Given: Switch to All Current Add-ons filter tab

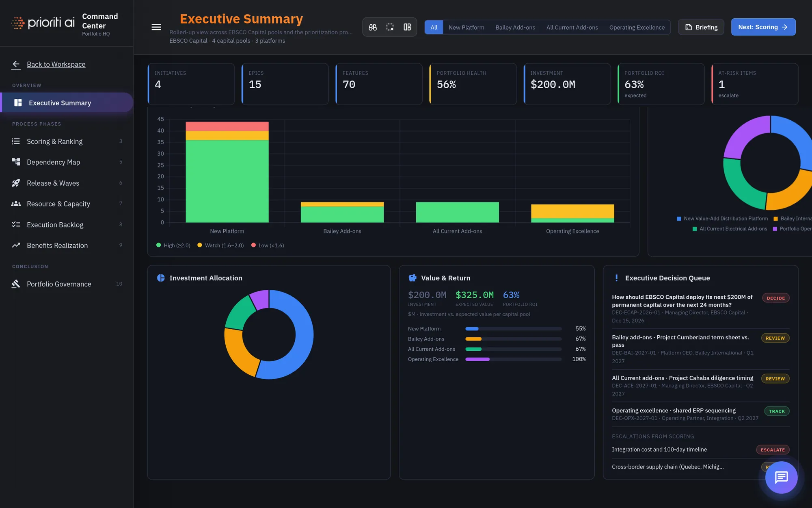Looking at the screenshot, I should 572,27.
